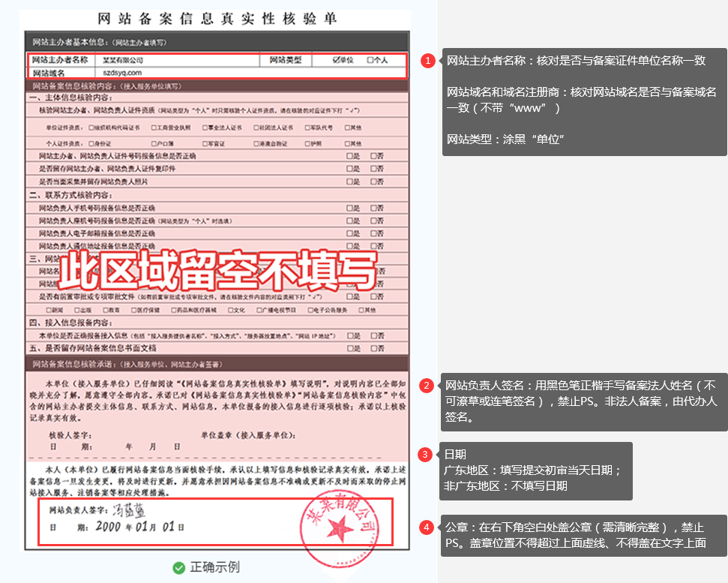Click the red number 2 marker
Image resolution: width=728 pixels, height=583 pixels.
pos(427,386)
